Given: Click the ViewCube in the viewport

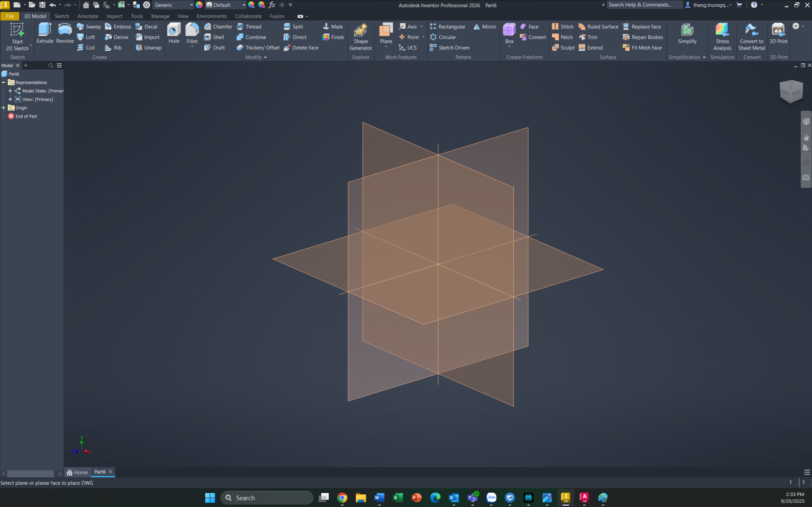Looking at the screenshot, I should coord(791,91).
